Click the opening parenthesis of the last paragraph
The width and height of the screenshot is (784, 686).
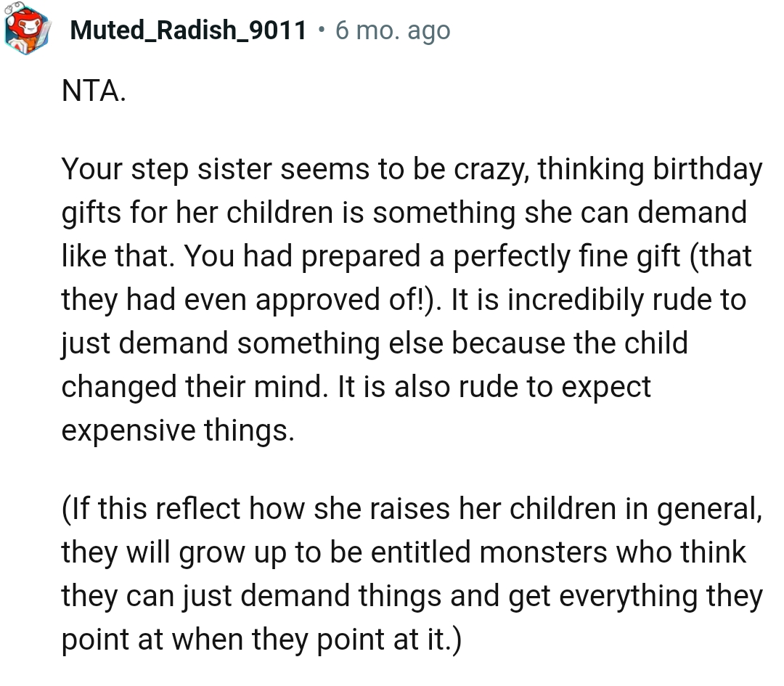(68, 508)
